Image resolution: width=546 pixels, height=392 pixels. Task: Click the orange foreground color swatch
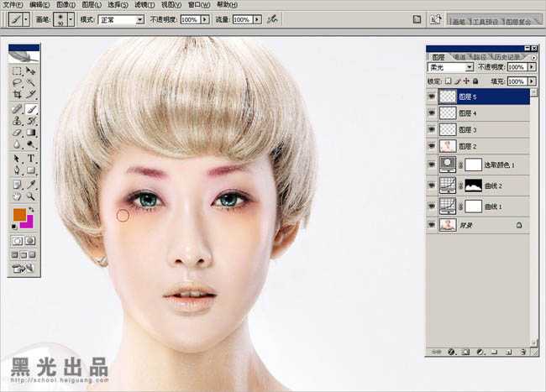19,214
